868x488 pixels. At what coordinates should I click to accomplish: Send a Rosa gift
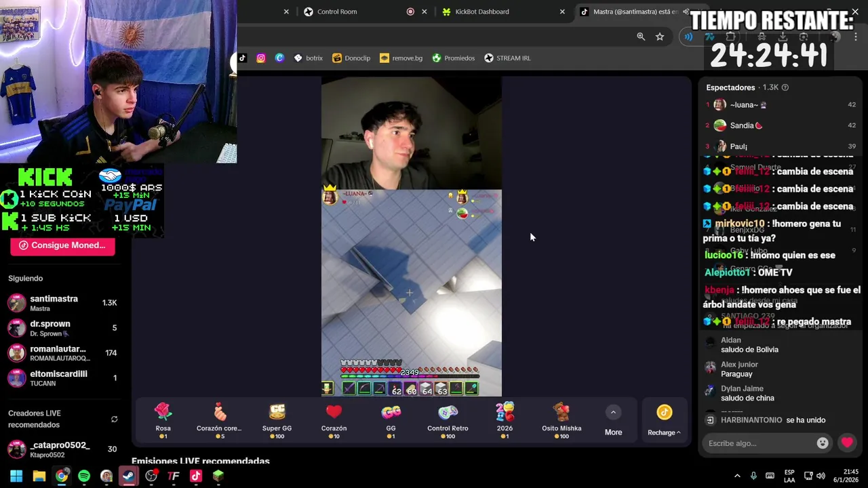(x=163, y=421)
